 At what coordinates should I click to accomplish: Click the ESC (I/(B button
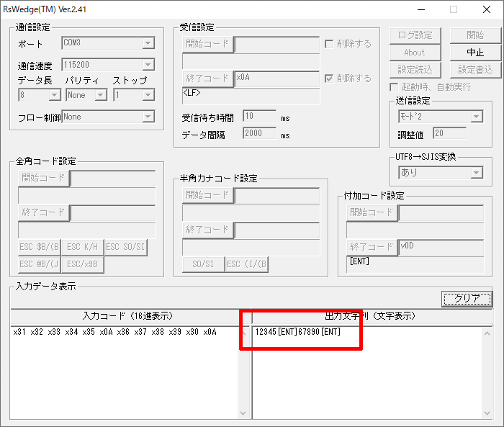coord(247,264)
